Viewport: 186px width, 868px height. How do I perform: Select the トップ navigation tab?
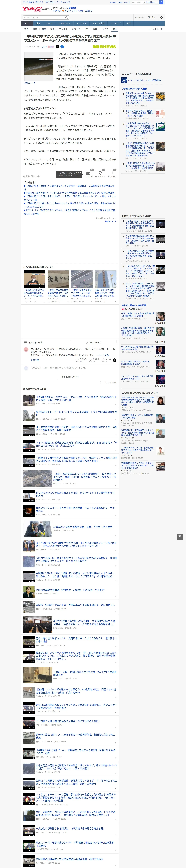[27, 23]
